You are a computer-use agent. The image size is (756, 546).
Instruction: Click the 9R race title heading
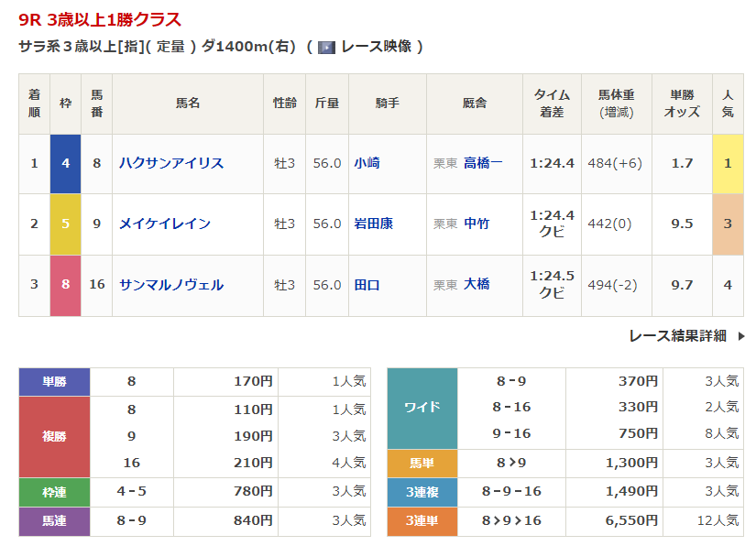[x=100, y=19]
